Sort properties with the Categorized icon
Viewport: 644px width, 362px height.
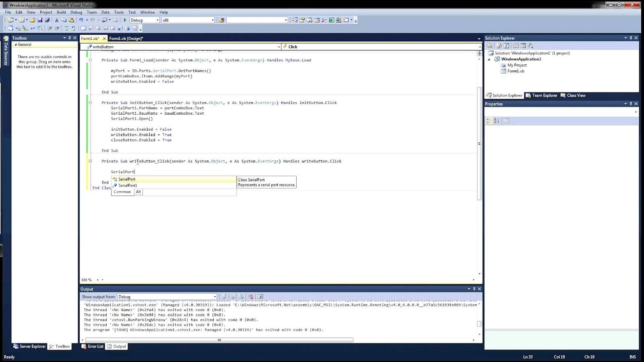(x=489, y=121)
